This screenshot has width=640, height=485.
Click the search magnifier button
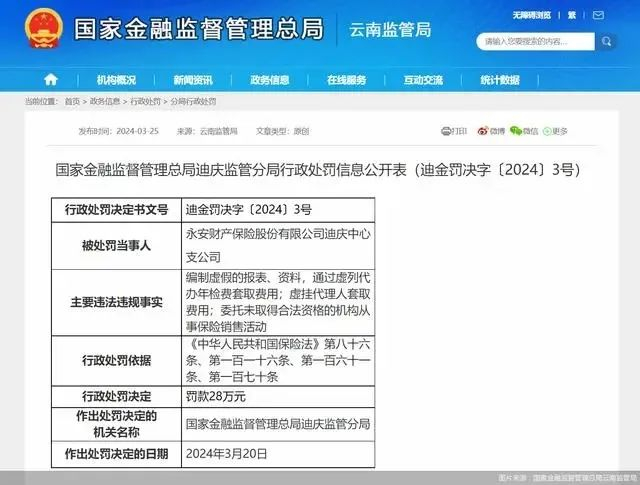pos(607,41)
